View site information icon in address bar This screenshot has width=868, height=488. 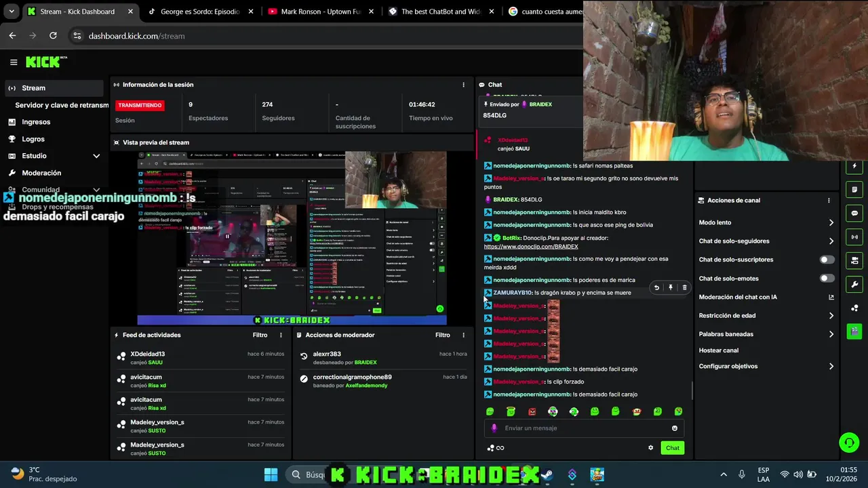click(77, 35)
